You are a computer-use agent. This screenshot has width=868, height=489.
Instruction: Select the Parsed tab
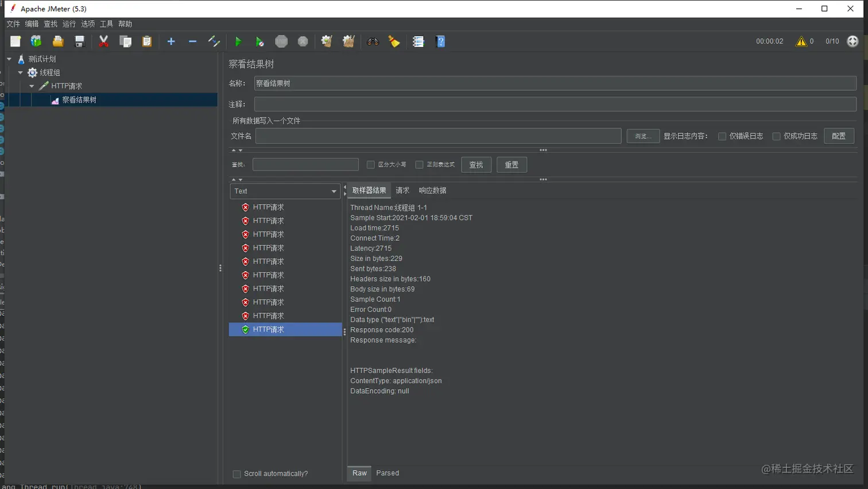coord(387,473)
